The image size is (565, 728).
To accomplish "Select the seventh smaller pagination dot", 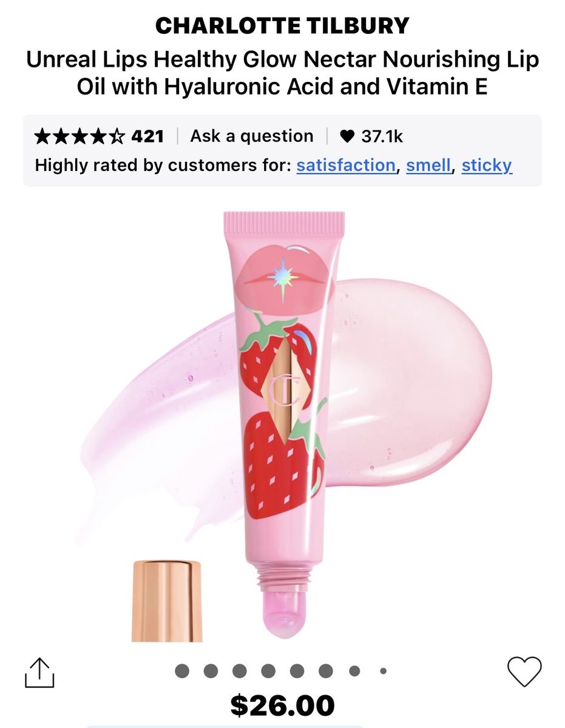I will [354, 671].
